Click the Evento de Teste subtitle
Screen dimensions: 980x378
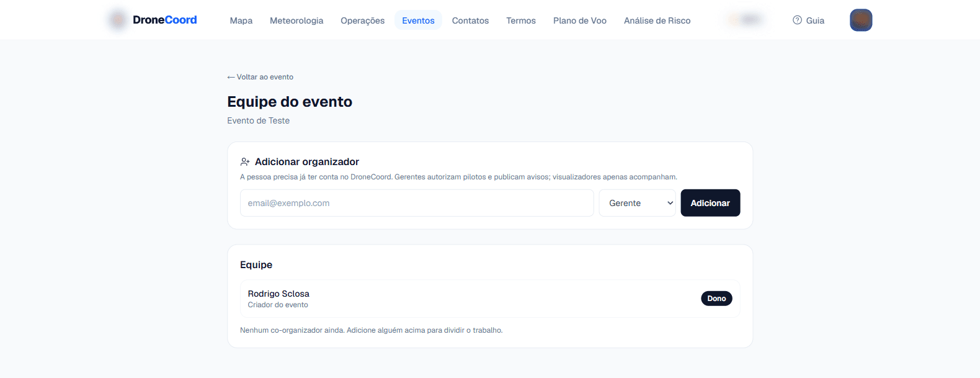pos(258,120)
